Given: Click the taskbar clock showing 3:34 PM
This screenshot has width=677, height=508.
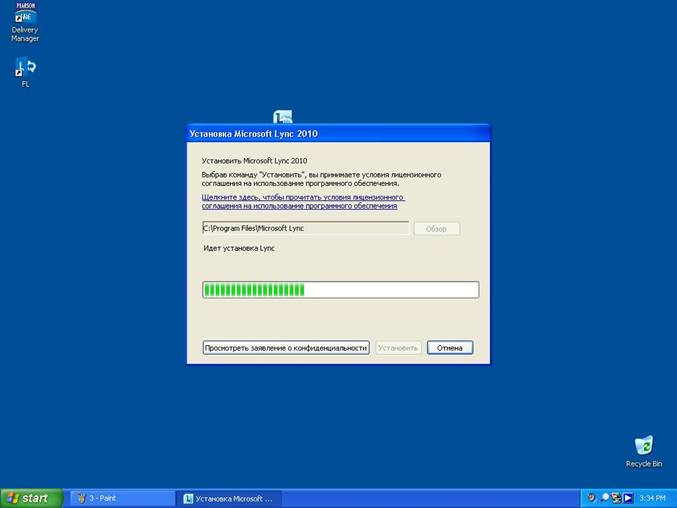Looking at the screenshot, I should point(652,498).
